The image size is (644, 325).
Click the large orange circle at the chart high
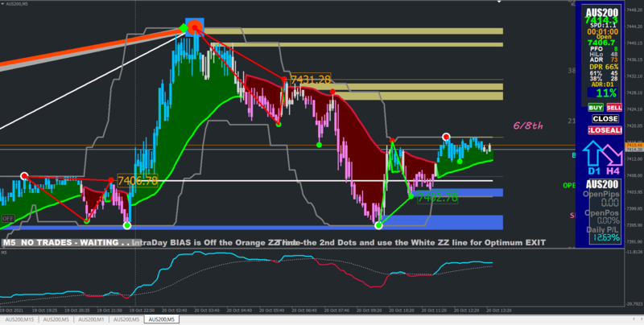194,27
